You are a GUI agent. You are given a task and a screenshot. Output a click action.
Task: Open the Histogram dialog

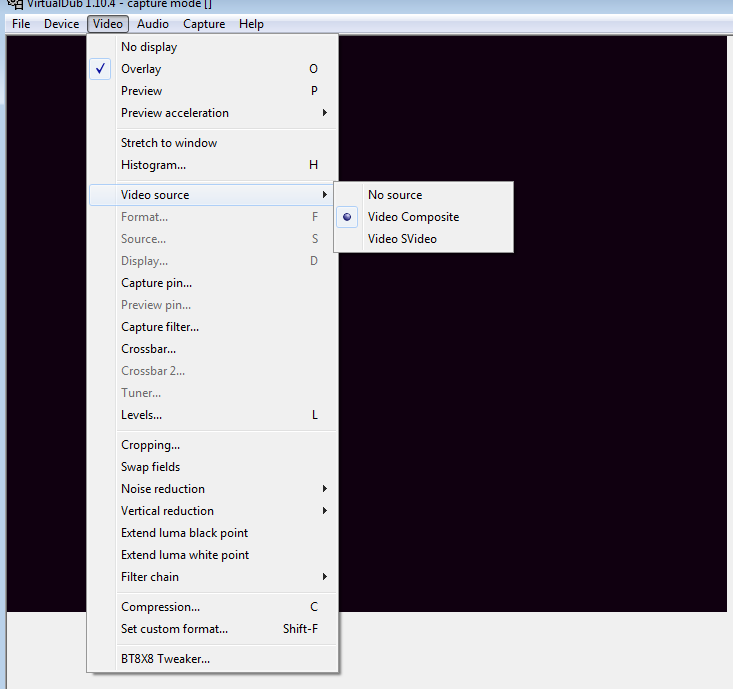pyautogui.click(x=213, y=165)
